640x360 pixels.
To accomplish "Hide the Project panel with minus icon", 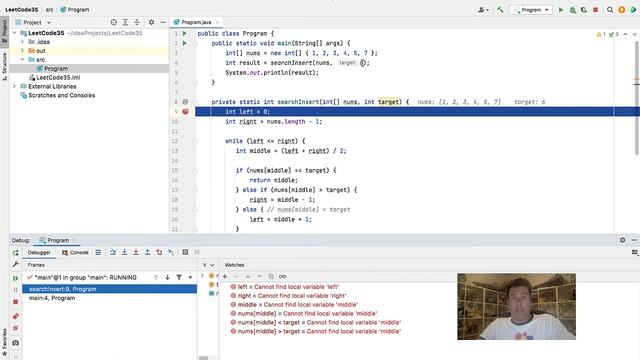I will point(162,22).
